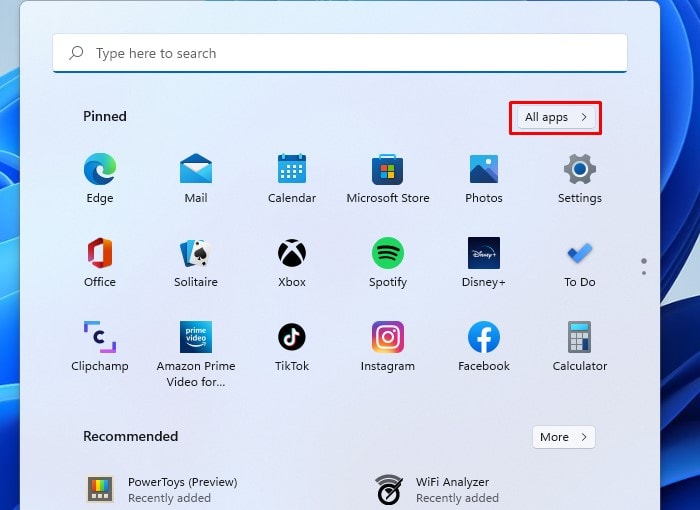Image resolution: width=700 pixels, height=510 pixels.
Task: Launch the To Do app
Action: (579, 262)
